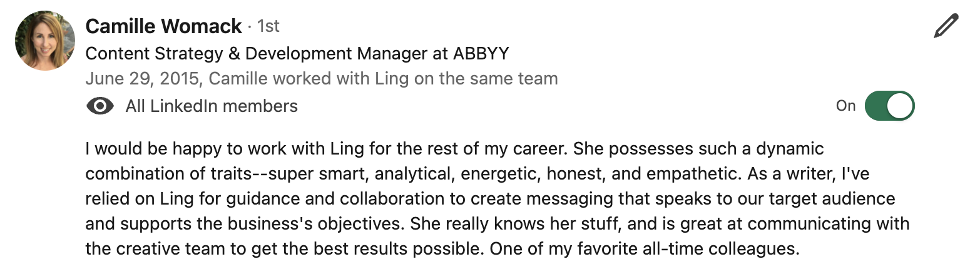
Task: Click the 1st degree connection badge
Action: [x=268, y=27]
